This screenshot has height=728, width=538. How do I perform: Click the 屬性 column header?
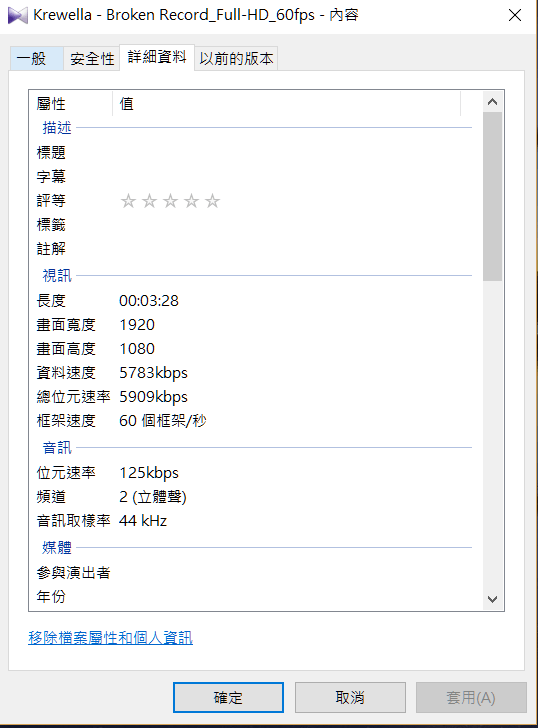[71, 104]
